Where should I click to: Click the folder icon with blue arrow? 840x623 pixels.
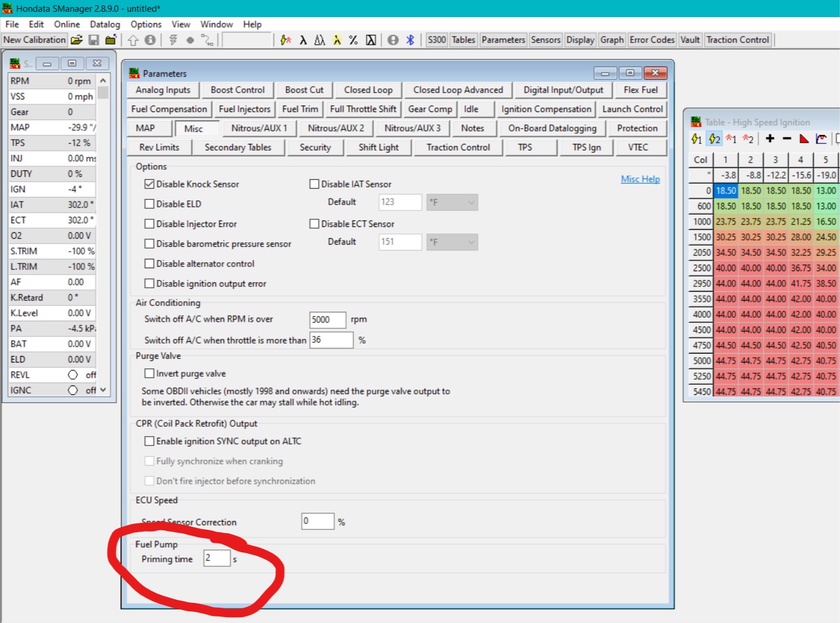111,40
